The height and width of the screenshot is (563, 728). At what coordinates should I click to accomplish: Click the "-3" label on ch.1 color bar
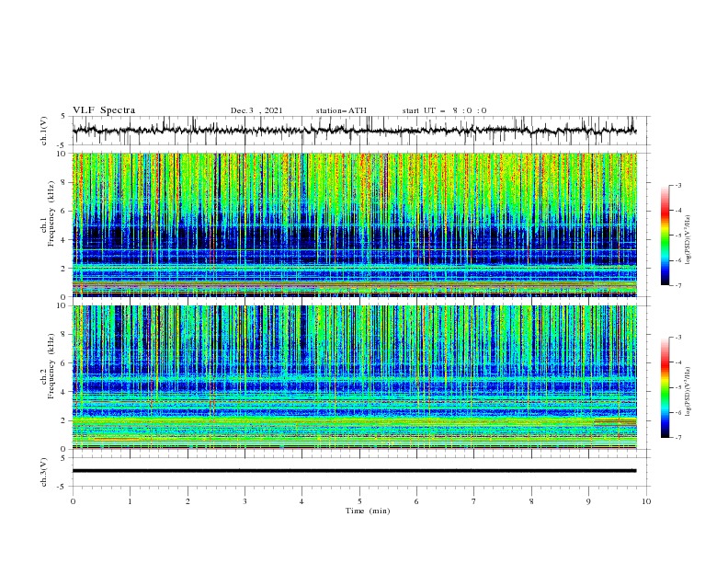click(678, 185)
